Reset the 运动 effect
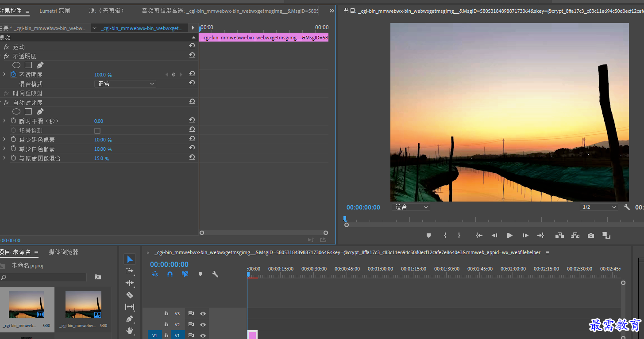The image size is (644, 339). click(192, 46)
